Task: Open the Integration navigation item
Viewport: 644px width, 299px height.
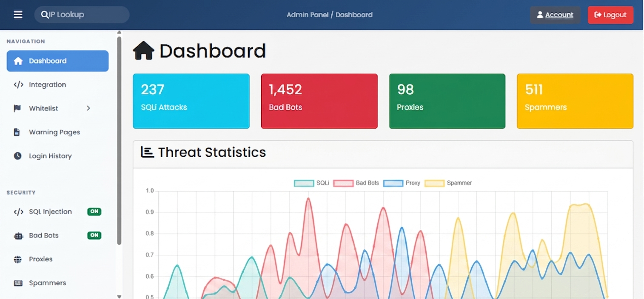Action: point(57,85)
